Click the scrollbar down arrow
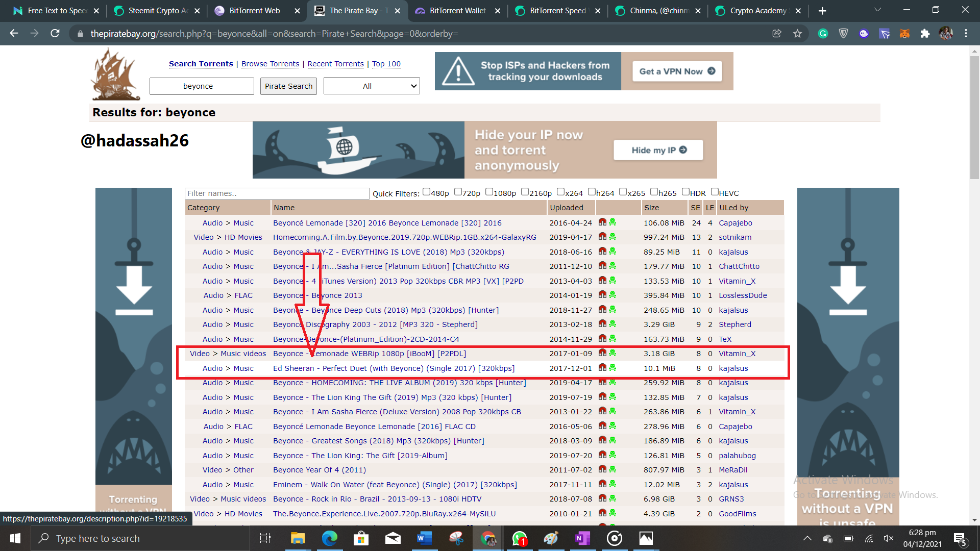 click(x=974, y=520)
